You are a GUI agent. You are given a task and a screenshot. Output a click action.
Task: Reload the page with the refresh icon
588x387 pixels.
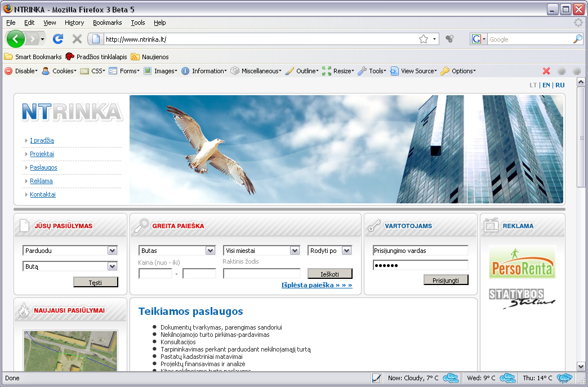[58, 39]
